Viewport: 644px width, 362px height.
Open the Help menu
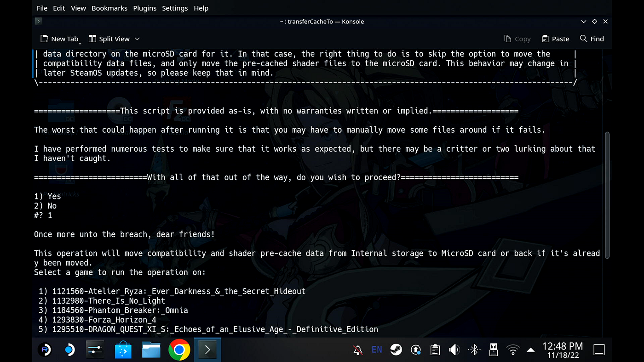click(x=201, y=8)
